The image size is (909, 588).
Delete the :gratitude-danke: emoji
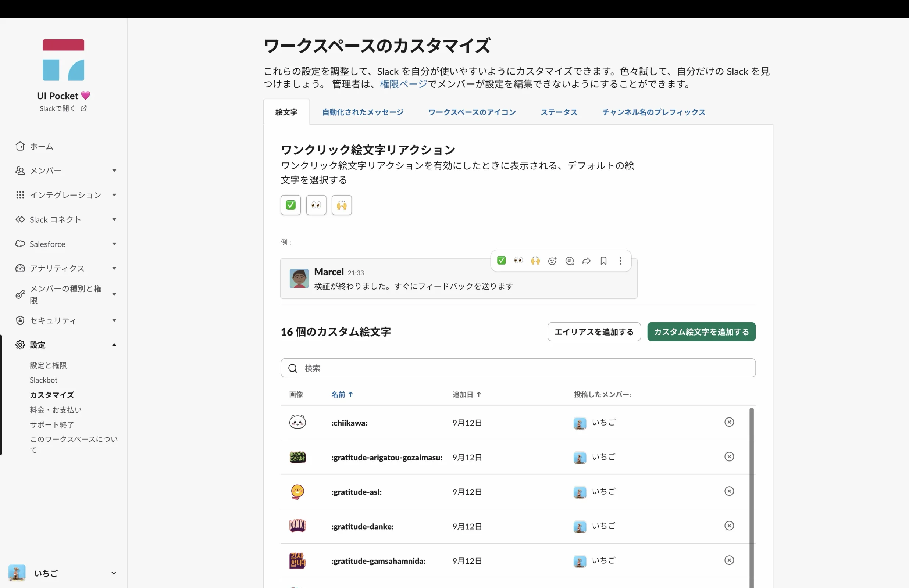click(729, 526)
